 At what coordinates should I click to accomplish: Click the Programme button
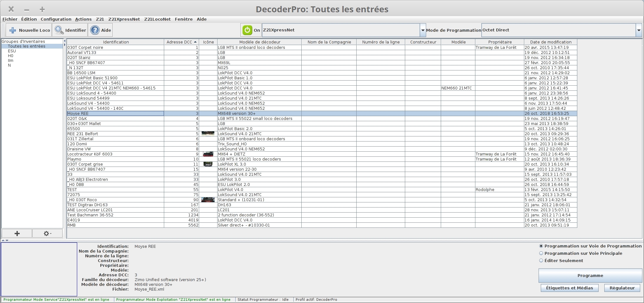[590, 275]
